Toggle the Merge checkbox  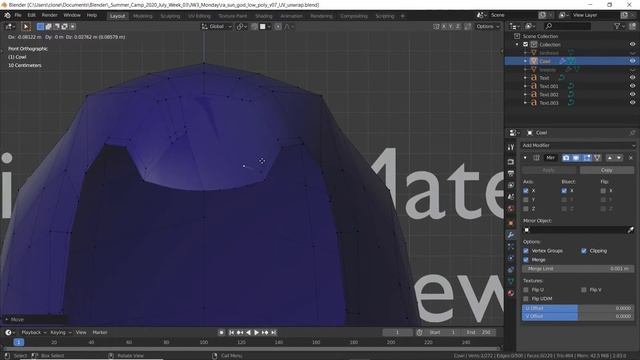pos(526,260)
